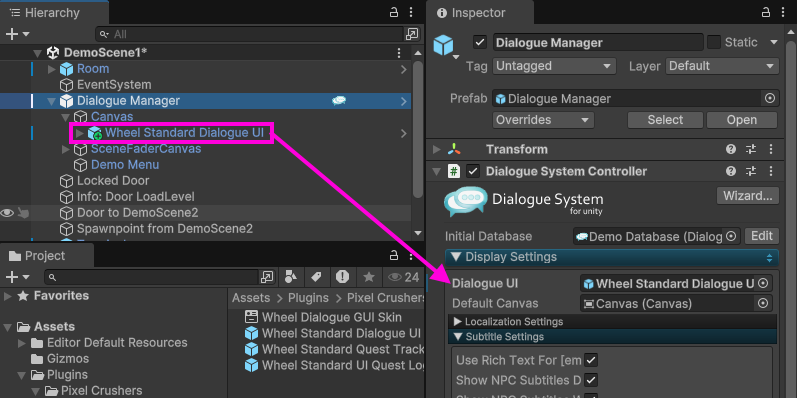
Task: Pick object for Prefab field
Action: coord(770,98)
